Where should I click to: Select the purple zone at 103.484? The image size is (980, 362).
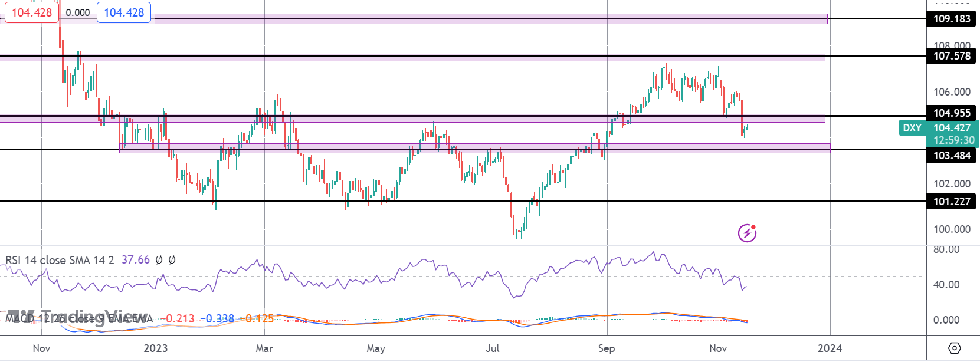click(474, 148)
